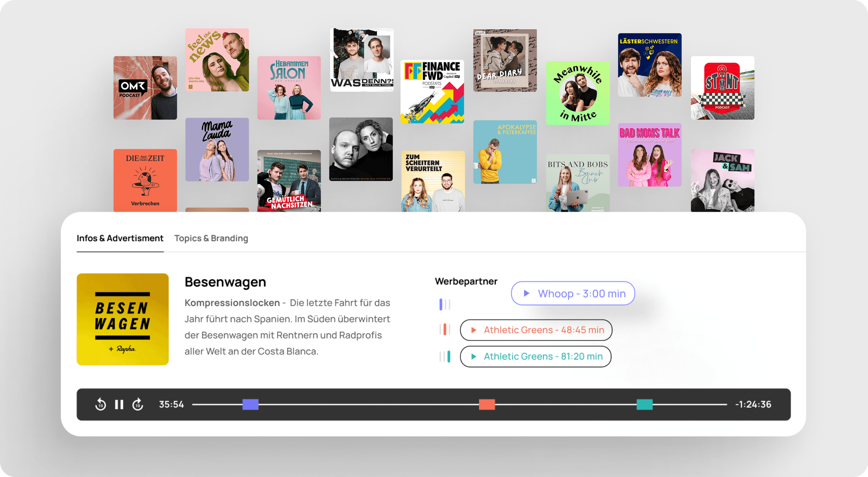Select purple Whoop ad position indicator

click(x=444, y=304)
